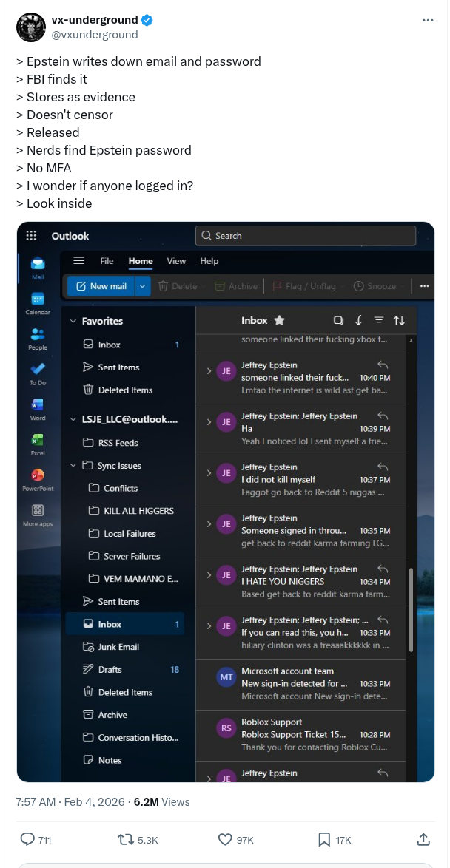This screenshot has width=450, height=868.
Task: Bookmark the vx-underground tweet
Action: (x=324, y=839)
